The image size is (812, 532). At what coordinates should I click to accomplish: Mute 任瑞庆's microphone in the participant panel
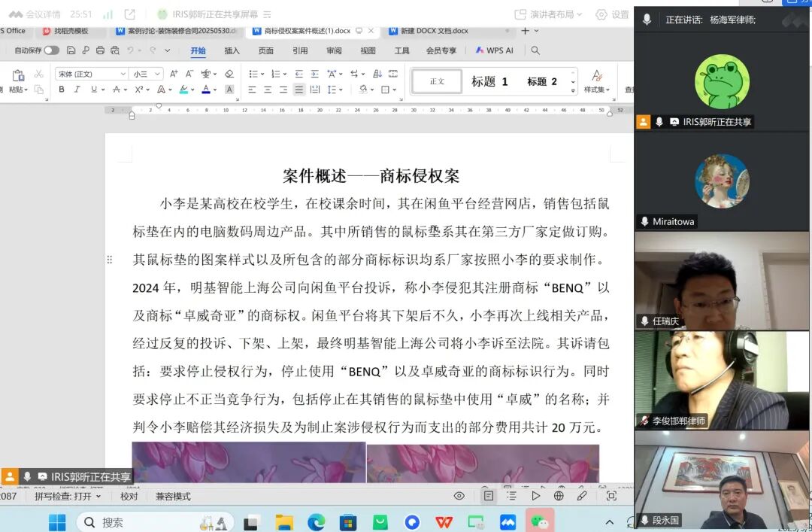(647, 320)
